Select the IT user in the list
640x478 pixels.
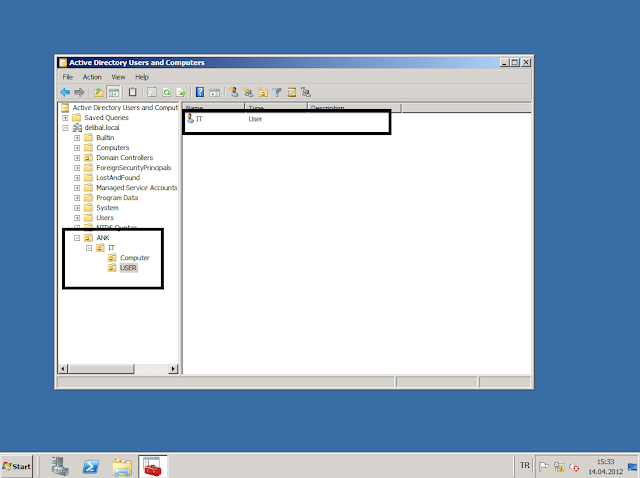(199, 119)
